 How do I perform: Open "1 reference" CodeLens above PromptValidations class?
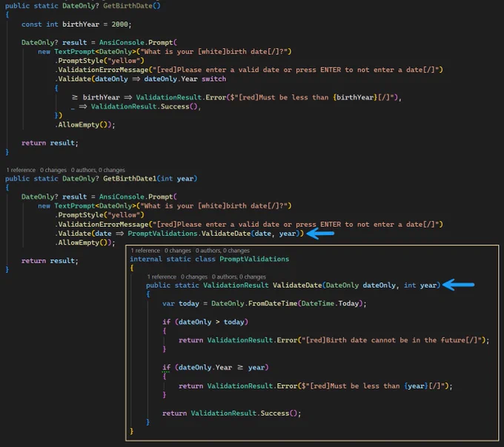click(x=145, y=251)
